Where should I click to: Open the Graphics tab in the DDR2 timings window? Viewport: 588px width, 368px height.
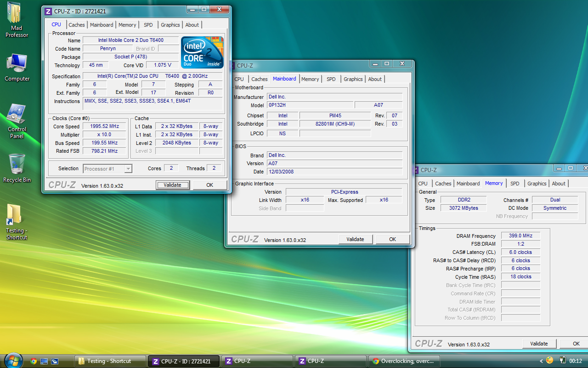click(537, 184)
